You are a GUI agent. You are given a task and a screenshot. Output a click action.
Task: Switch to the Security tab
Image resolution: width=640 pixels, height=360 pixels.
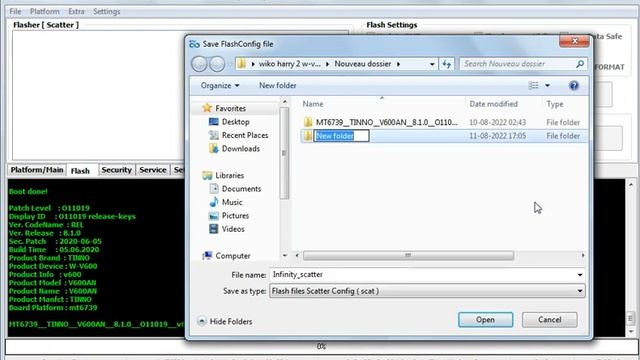116,170
